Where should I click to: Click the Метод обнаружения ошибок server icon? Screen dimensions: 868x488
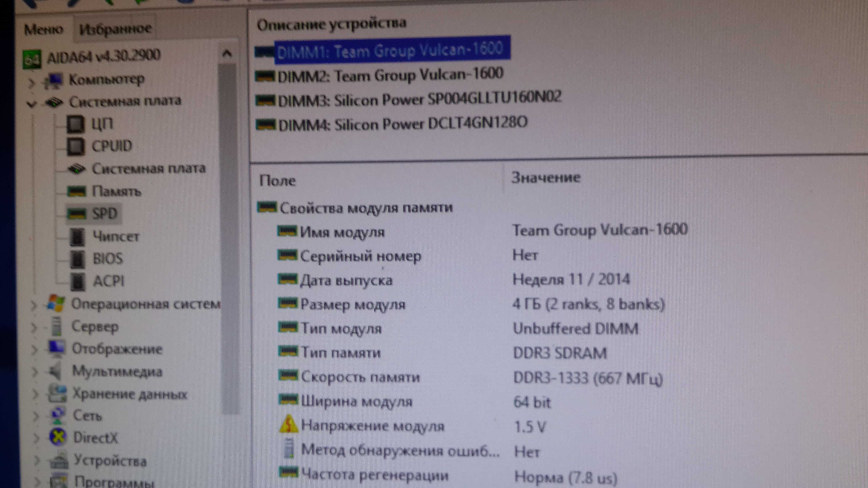(x=289, y=449)
